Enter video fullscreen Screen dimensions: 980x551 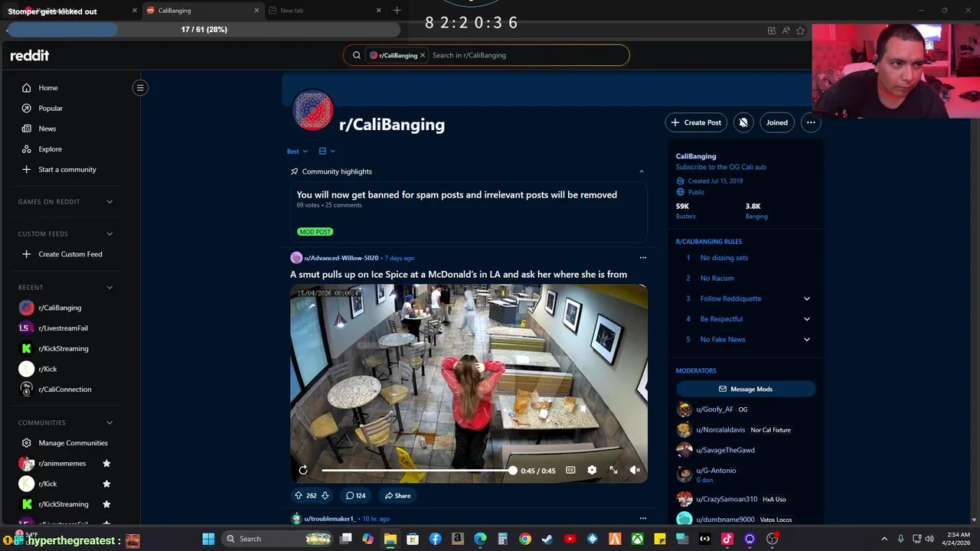coord(613,471)
